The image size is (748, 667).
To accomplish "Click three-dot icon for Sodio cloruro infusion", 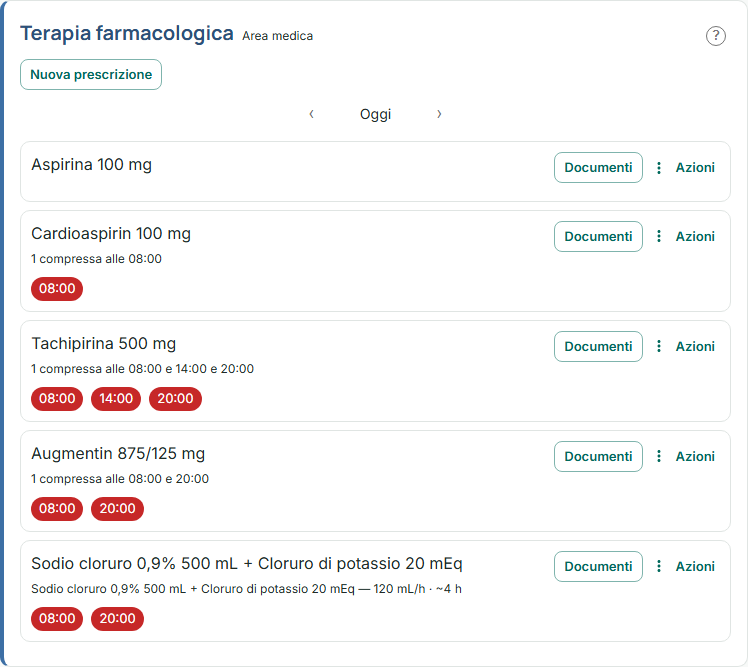I will point(659,566).
